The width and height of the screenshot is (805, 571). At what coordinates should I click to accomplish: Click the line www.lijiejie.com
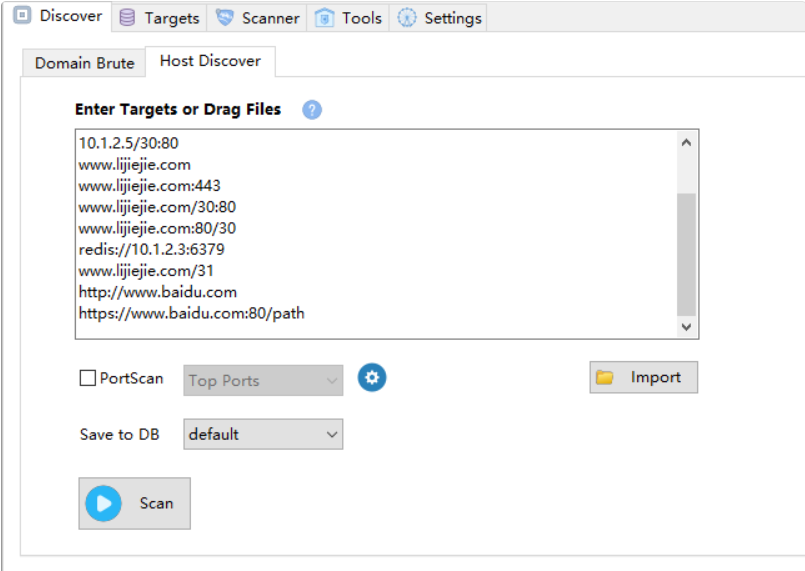[x=135, y=164]
